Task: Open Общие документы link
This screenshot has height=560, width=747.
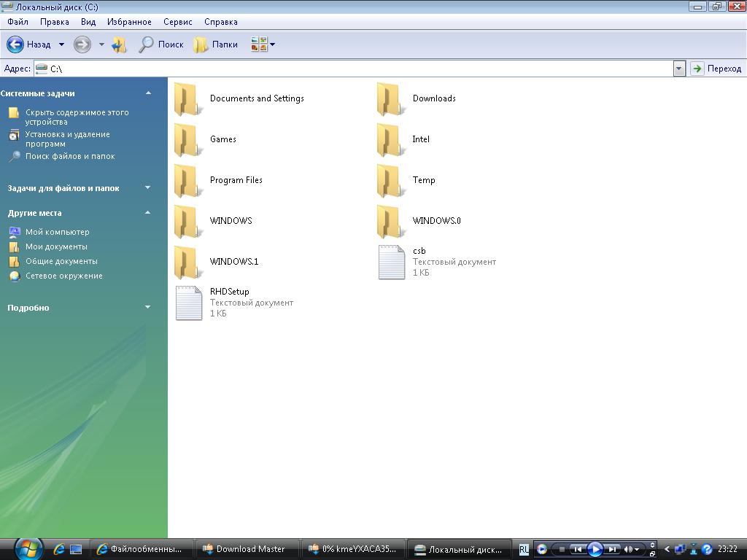Action: click(61, 262)
